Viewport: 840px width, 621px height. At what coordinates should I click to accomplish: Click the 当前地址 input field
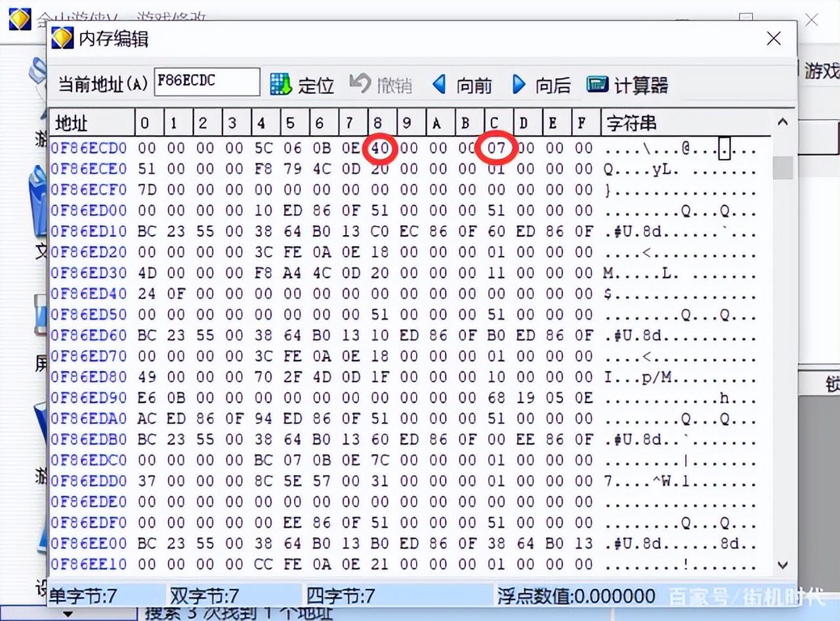click(207, 82)
